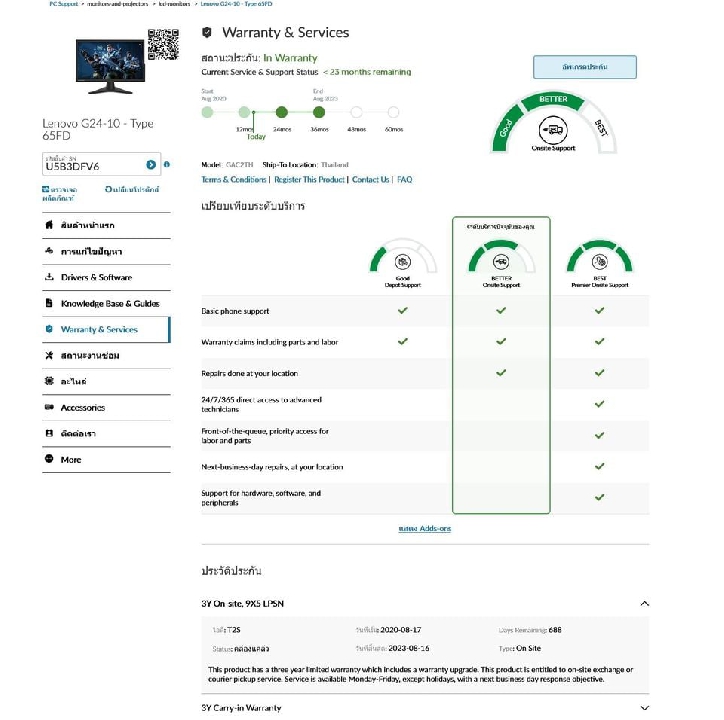The height and width of the screenshot is (720, 724).
Task: Click 'Next-business-day repairs, at your location' text
Action: [x=272, y=467]
